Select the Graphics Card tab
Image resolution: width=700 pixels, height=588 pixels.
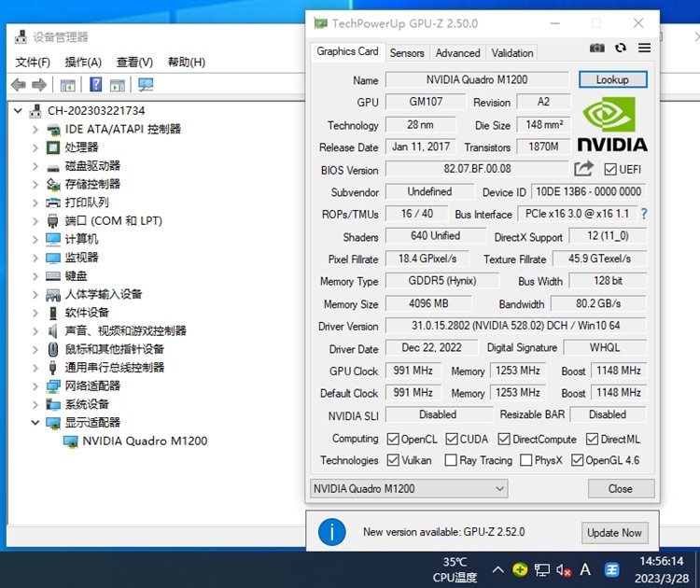pyautogui.click(x=347, y=51)
